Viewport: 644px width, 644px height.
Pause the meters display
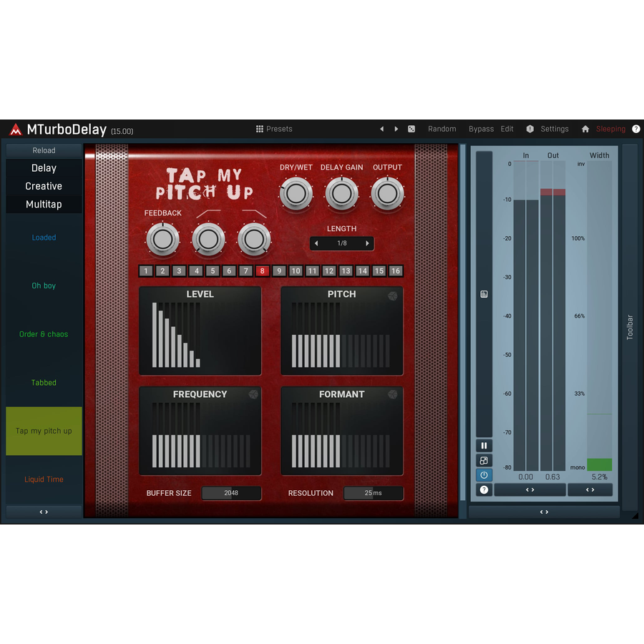coord(484,446)
